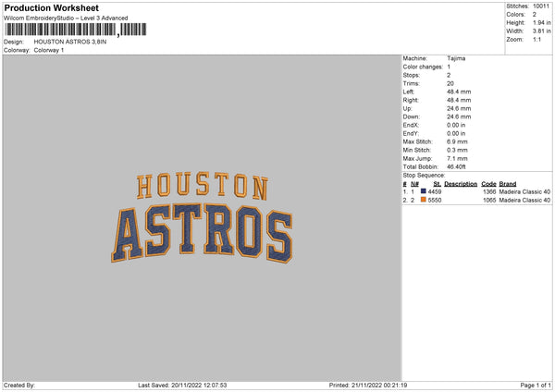Screen dimensions: 555x392
Task: Click the 'Last Saved' timestamp in footer
Action: coord(182,385)
